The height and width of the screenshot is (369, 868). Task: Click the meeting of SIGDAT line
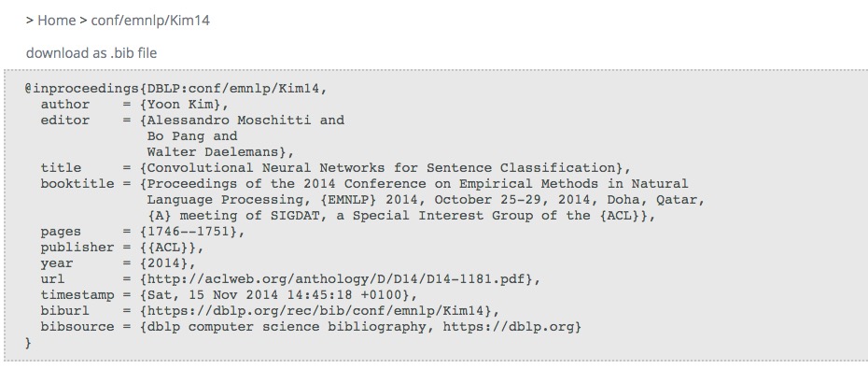pyautogui.click(x=401, y=216)
